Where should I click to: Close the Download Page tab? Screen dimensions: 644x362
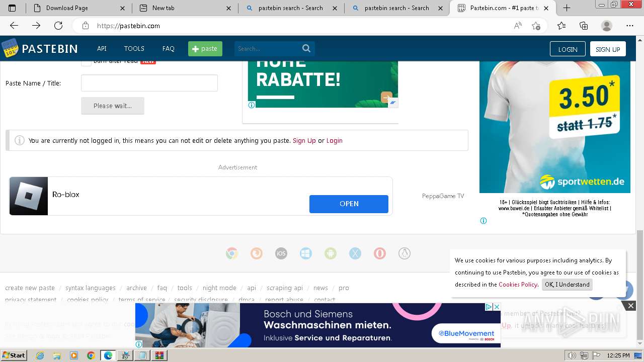coord(123,8)
